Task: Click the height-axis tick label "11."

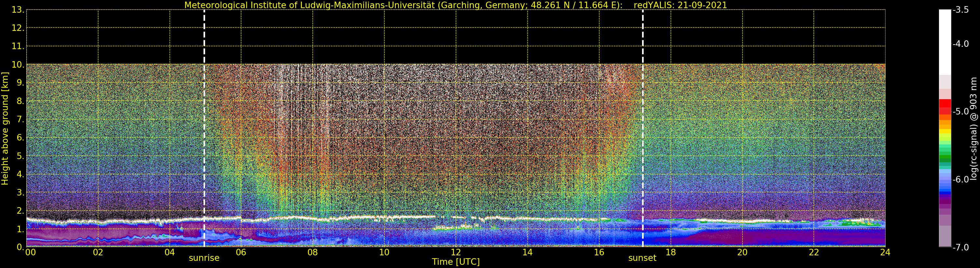Action: tap(18, 47)
